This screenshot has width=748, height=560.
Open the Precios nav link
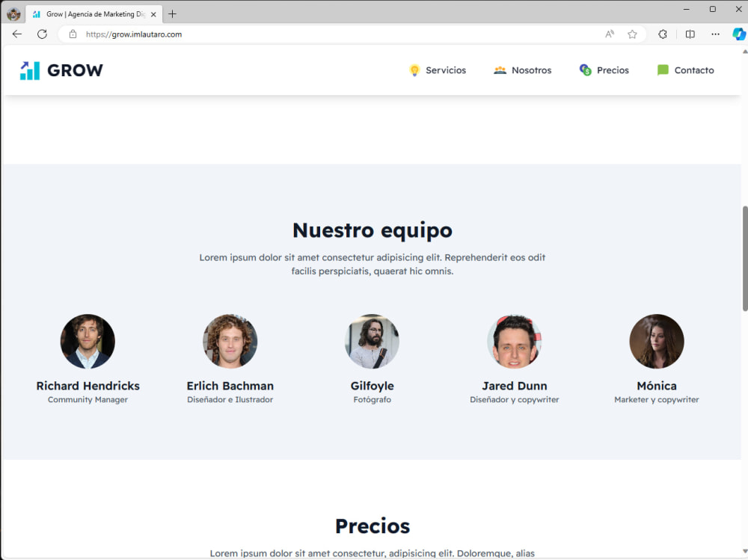(613, 70)
